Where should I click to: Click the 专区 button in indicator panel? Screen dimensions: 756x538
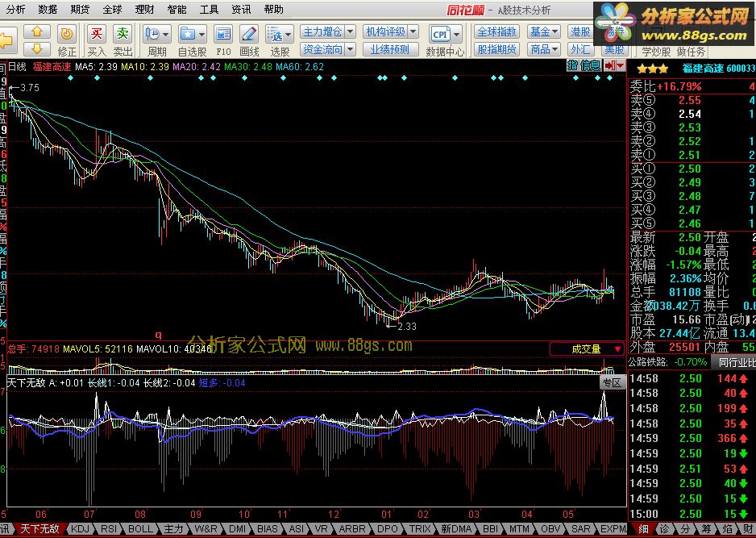(613, 383)
